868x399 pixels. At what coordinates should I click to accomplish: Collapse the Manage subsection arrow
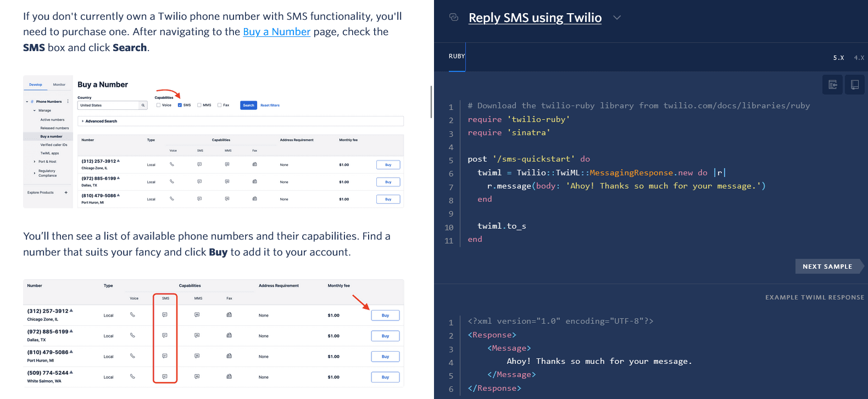pos(35,110)
